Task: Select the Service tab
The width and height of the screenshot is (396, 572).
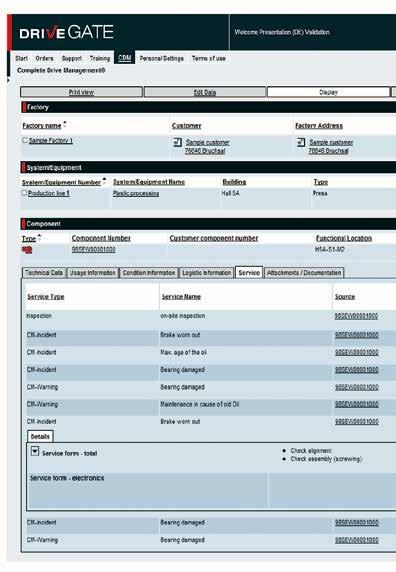Action: pyautogui.click(x=249, y=273)
